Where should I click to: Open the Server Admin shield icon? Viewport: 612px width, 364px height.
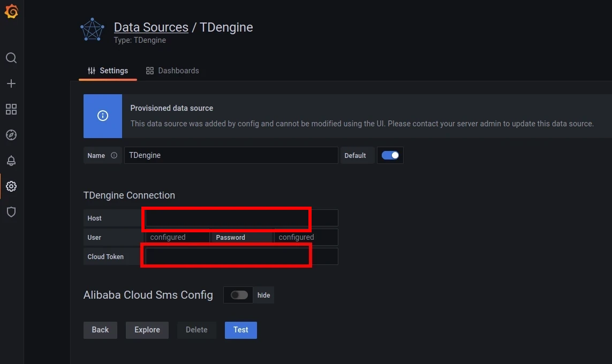coord(11,212)
